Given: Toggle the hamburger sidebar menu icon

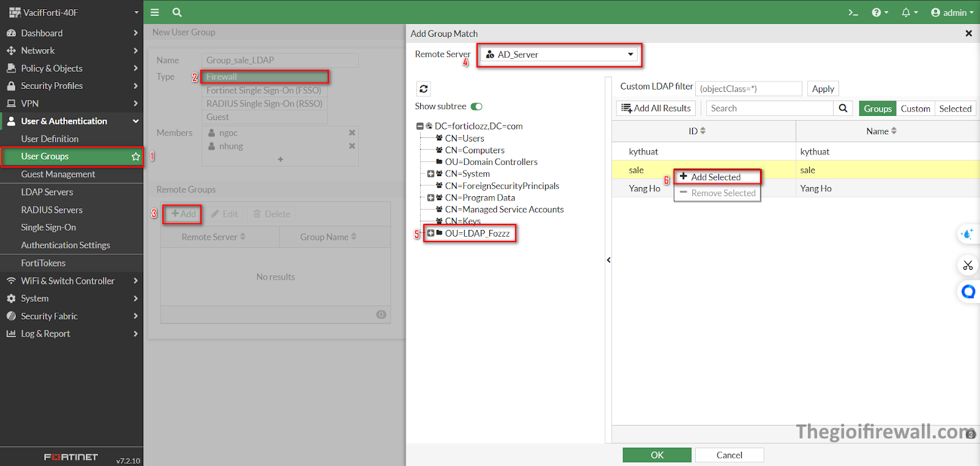Looking at the screenshot, I should pos(155,12).
